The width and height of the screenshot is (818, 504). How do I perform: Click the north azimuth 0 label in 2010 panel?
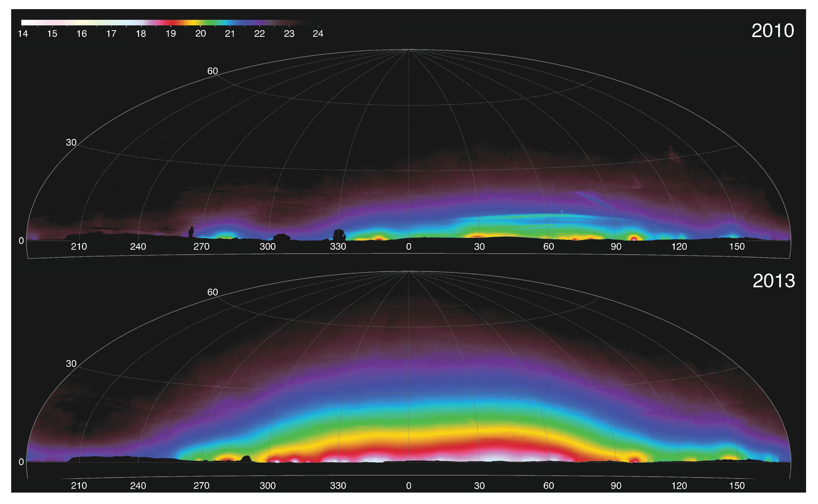click(x=409, y=247)
